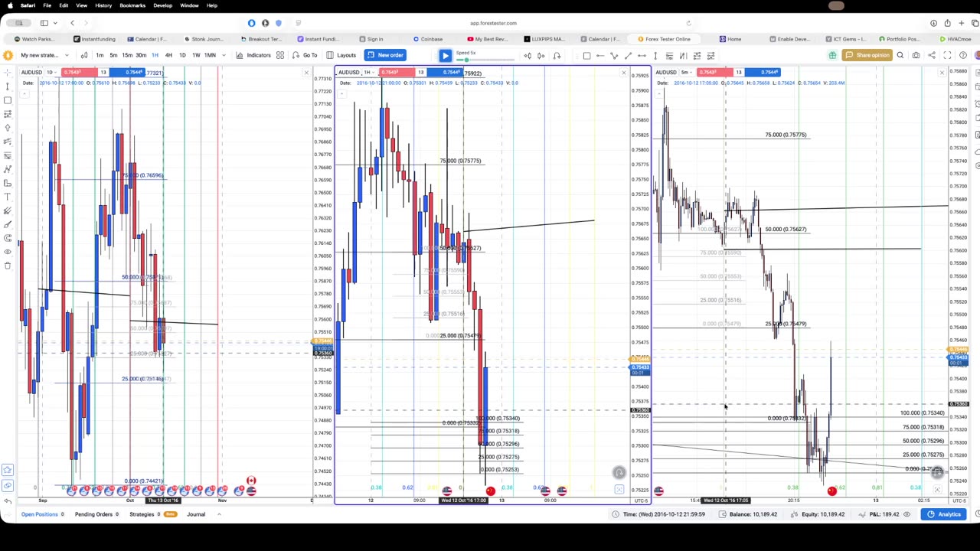The width and height of the screenshot is (980, 551).
Task: Select the rectangle drawing tool
Action: click(x=586, y=55)
